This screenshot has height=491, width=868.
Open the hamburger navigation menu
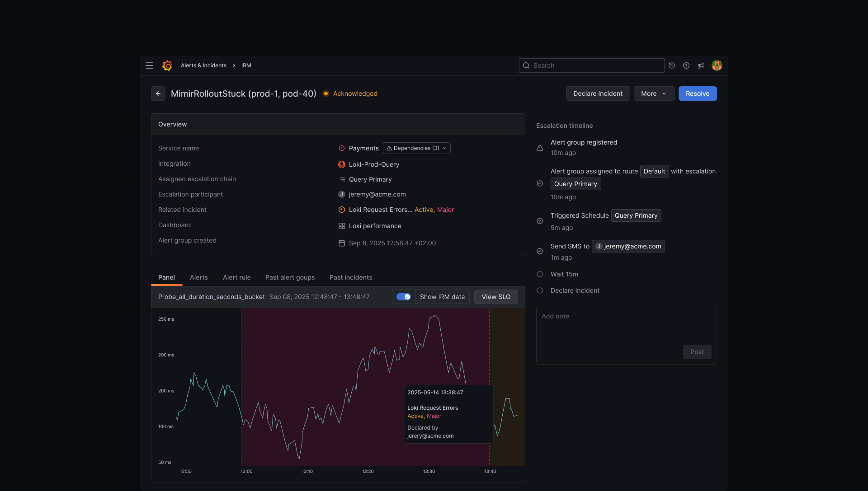point(149,65)
